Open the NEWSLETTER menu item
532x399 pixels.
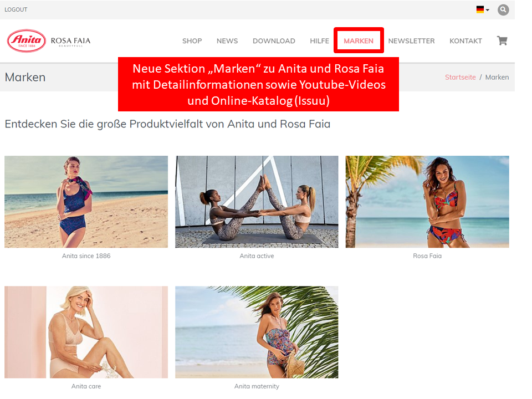point(411,41)
